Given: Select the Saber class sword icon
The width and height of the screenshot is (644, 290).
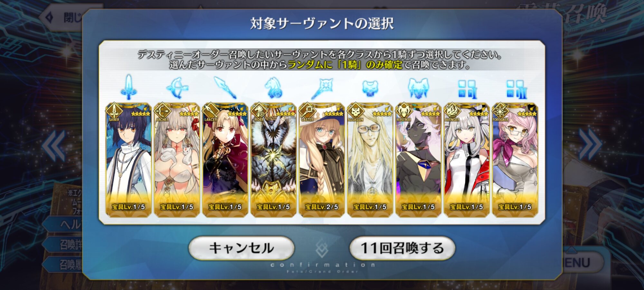Looking at the screenshot, I should click(x=129, y=87).
